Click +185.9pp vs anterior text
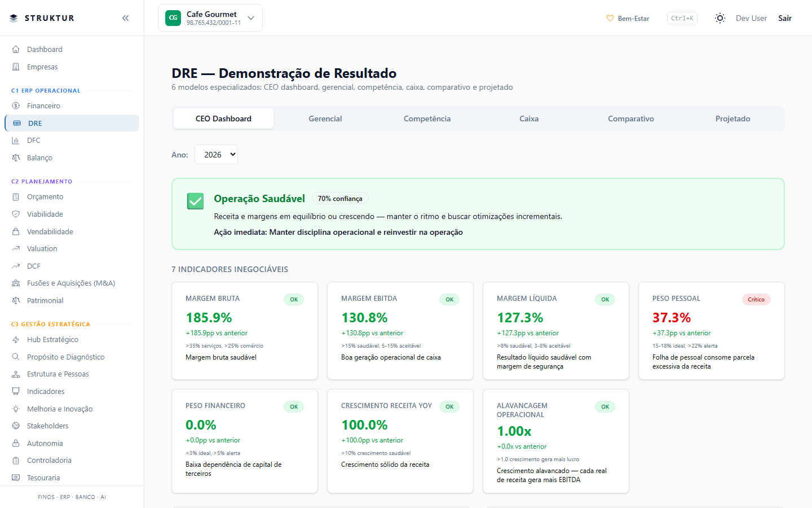Image resolution: width=812 pixels, height=508 pixels. pos(217,333)
